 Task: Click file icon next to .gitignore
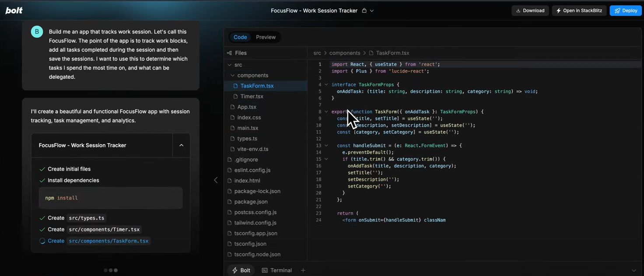[x=230, y=160]
